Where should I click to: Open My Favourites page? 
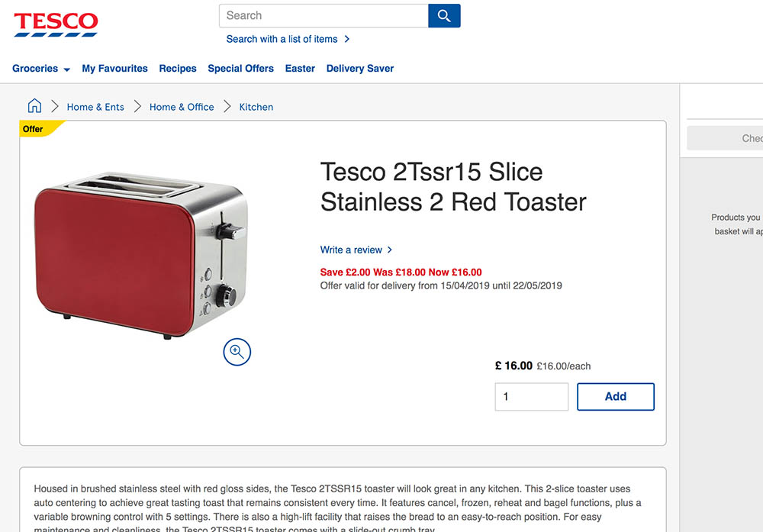114,69
